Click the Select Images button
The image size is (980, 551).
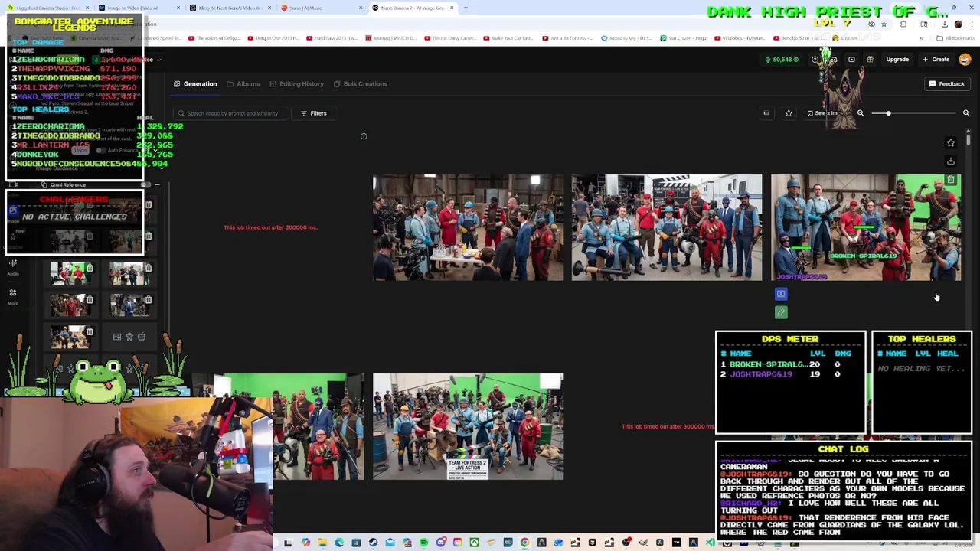823,113
